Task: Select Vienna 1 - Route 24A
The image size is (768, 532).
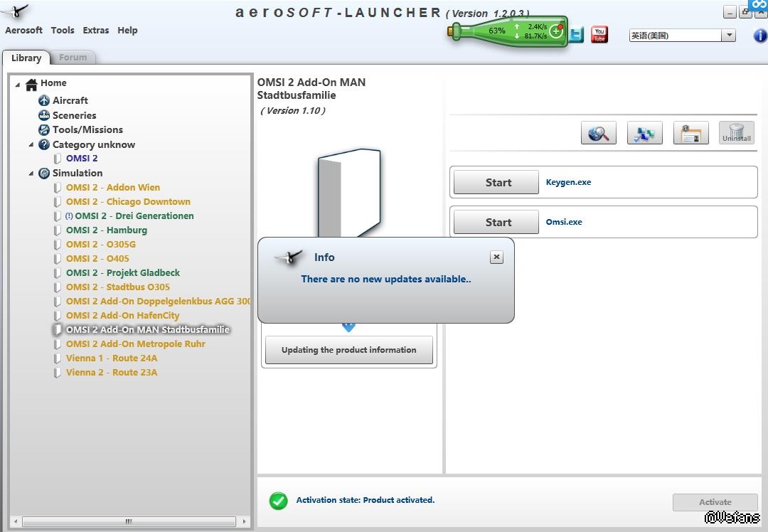Action: pos(112,358)
